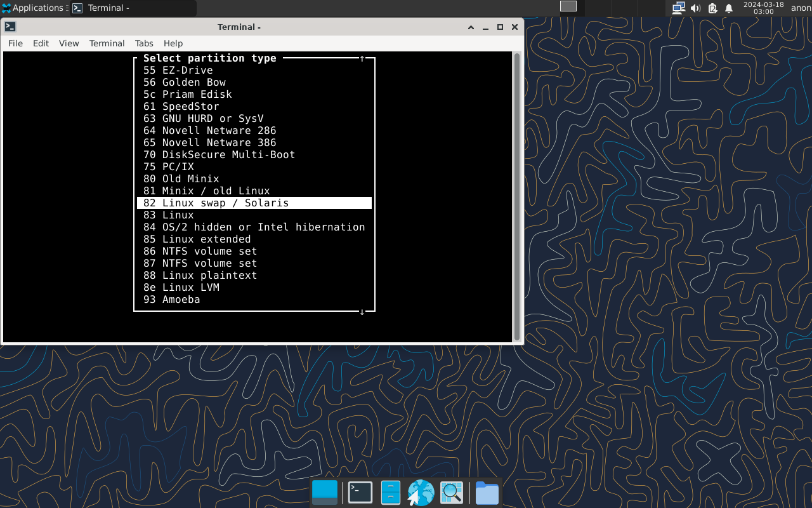Open the home folder dock icon

pyautogui.click(x=487, y=493)
